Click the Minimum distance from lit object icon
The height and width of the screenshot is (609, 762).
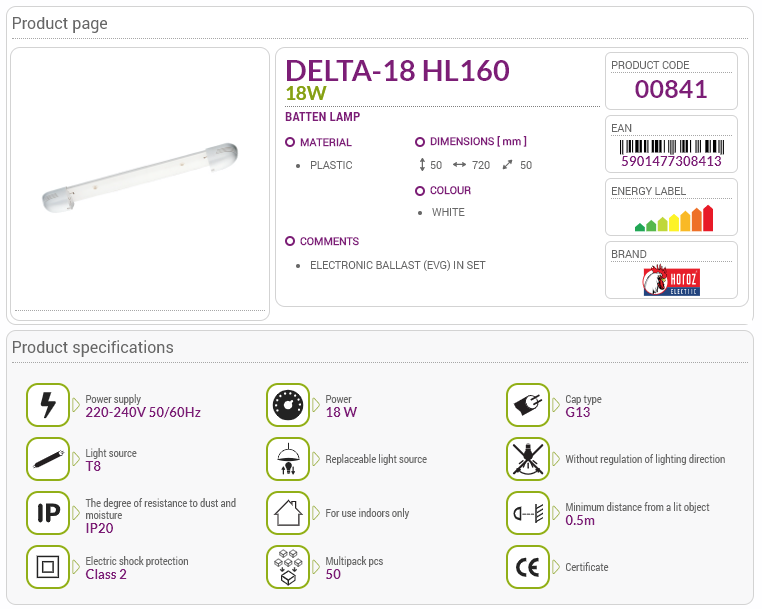[x=528, y=513]
